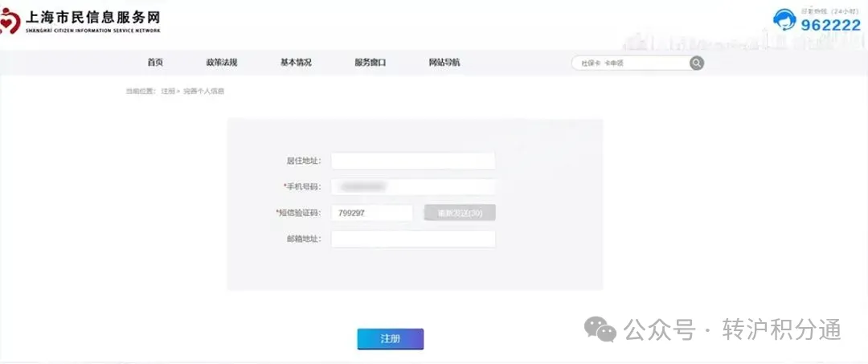This screenshot has width=868, height=364.
Task: Open the 服务窗口 navigation item
Action: tap(370, 63)
